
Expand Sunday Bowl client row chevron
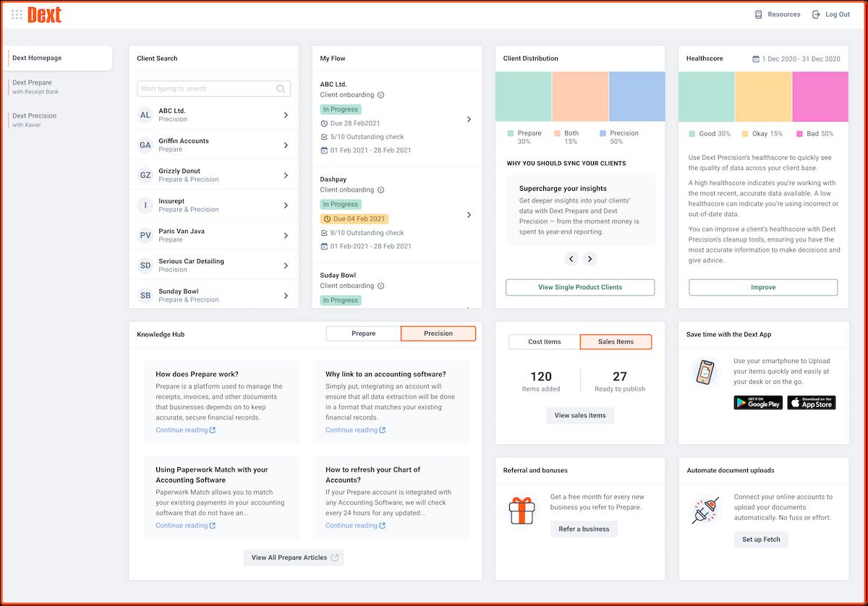tap(286, 296)
